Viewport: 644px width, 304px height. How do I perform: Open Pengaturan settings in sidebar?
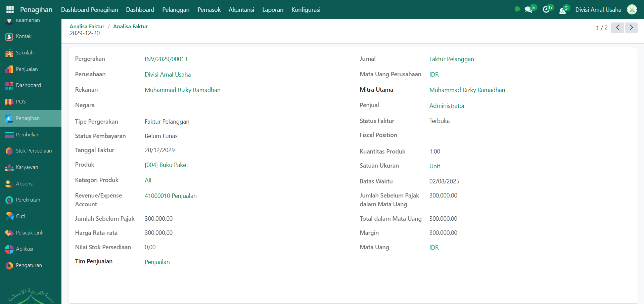tap(29, 265)
